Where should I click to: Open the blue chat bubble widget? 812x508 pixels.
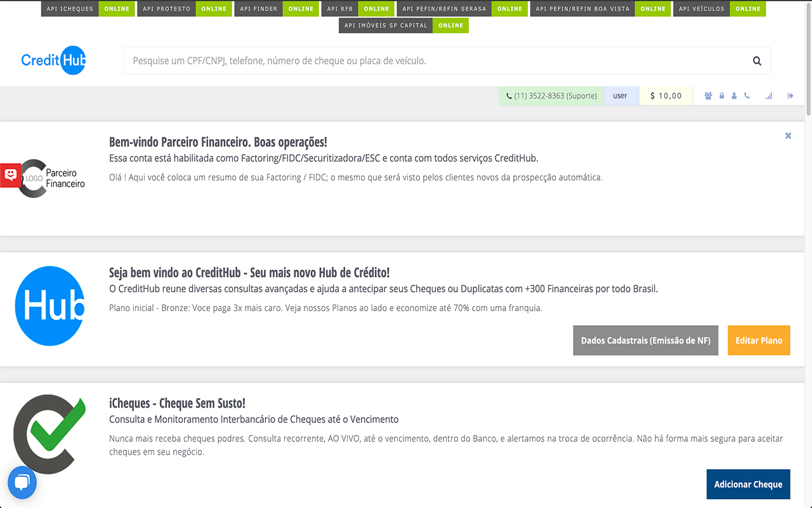click(22, 483)
